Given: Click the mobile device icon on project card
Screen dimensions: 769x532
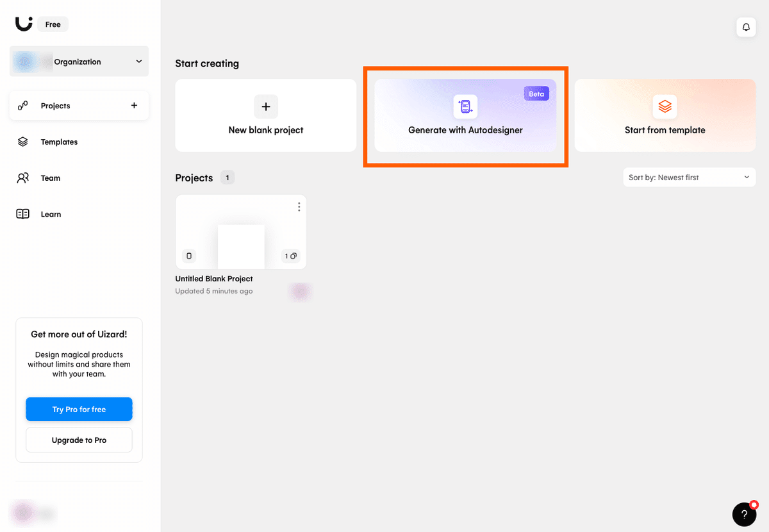Looking at the screenshot, I should 189,256.
